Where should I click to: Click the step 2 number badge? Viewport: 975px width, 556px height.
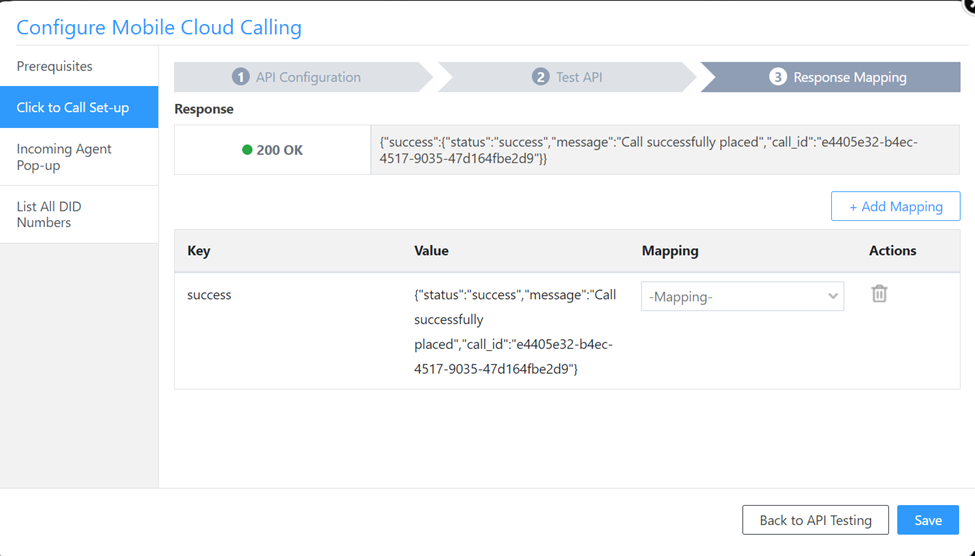click(541, 77)
